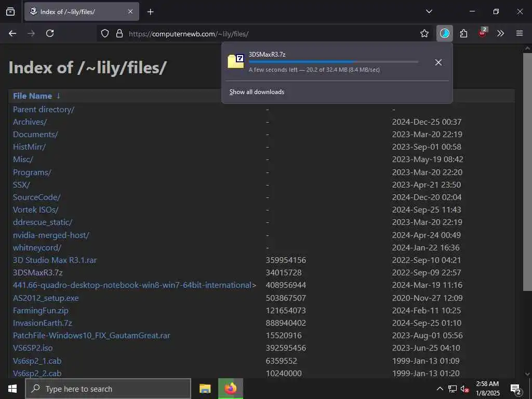Reload the current page

pyautogui.click(x=50, y=33)
